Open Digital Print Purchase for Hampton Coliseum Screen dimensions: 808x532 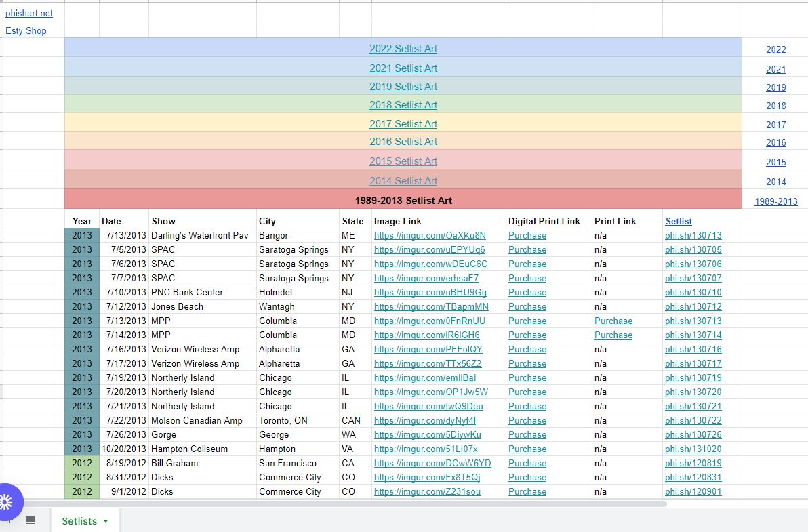click(x=527, y=449)
